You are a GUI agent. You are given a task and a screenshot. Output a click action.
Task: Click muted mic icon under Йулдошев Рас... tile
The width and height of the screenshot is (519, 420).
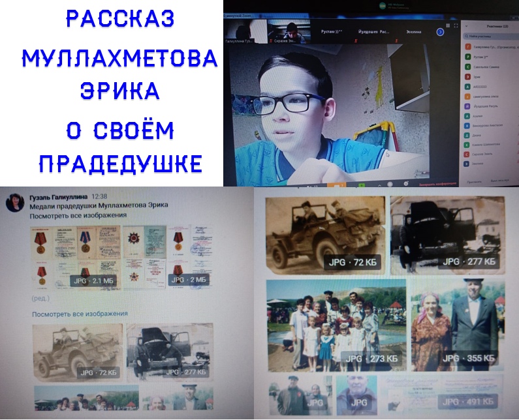396,41
